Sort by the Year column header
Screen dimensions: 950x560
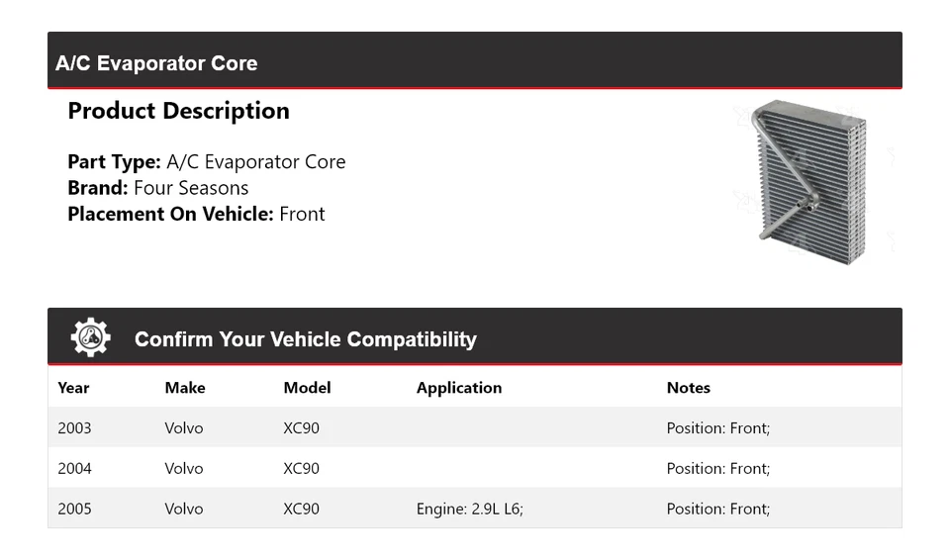(x=73, y=388)
